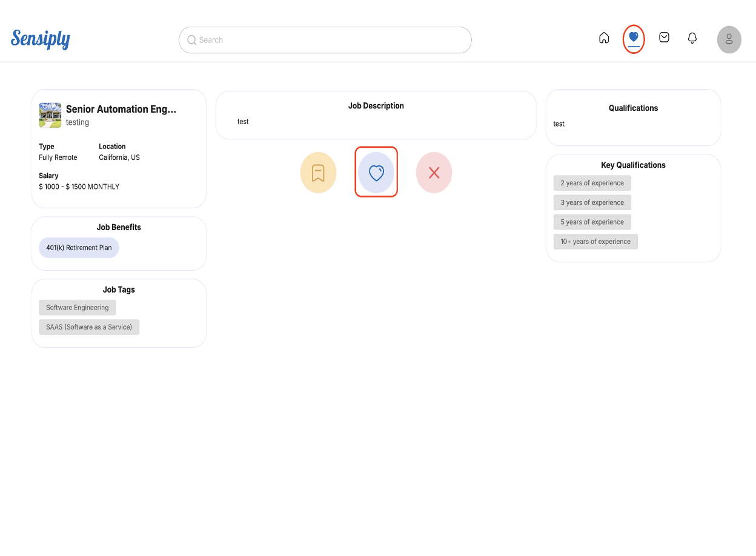The height and width of the screenshot is (556, 756).
Task: Select the 2 years of experience chip
Action: pos(592,183)
